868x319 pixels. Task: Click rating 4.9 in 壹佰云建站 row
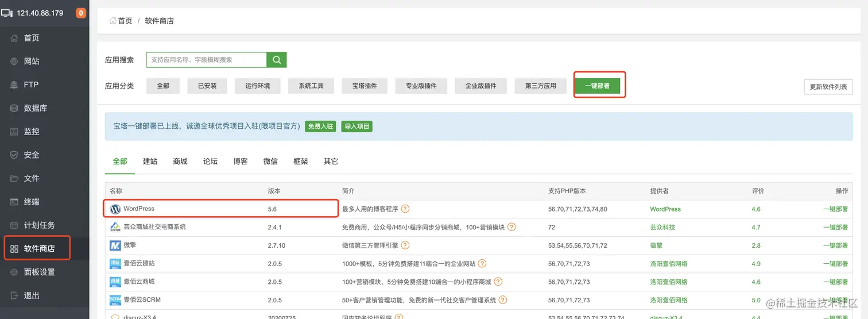click(x=756, y=264)
